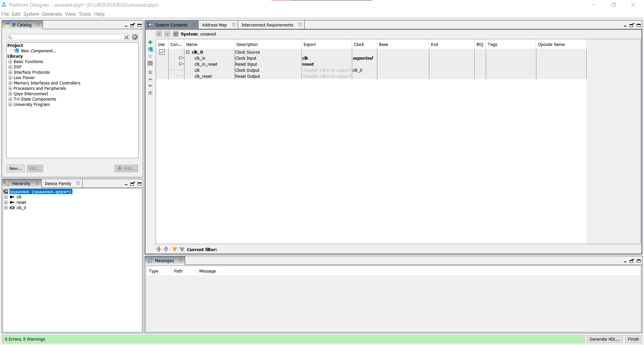Switch to the Address Map tab
Viewport: 644px width, 345px height.
click(x=214, y=25)
